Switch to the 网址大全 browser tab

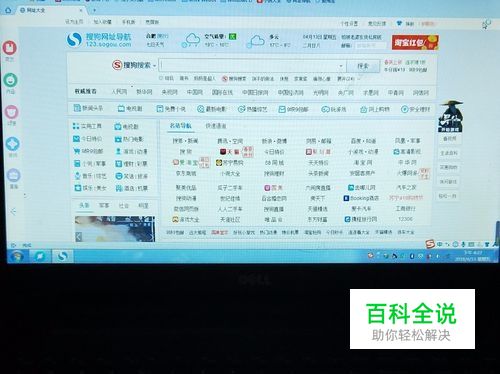50,10
